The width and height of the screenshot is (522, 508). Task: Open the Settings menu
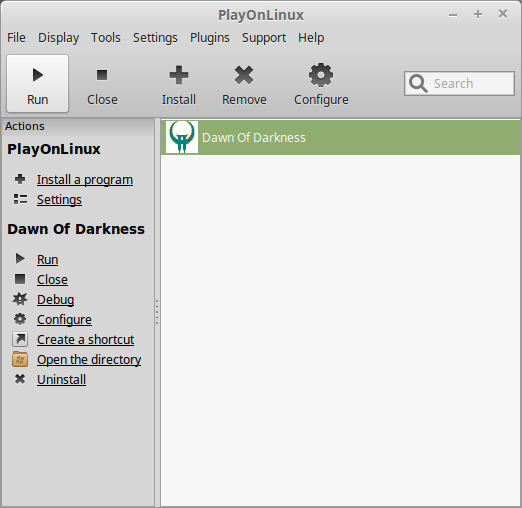click(155, 38)
